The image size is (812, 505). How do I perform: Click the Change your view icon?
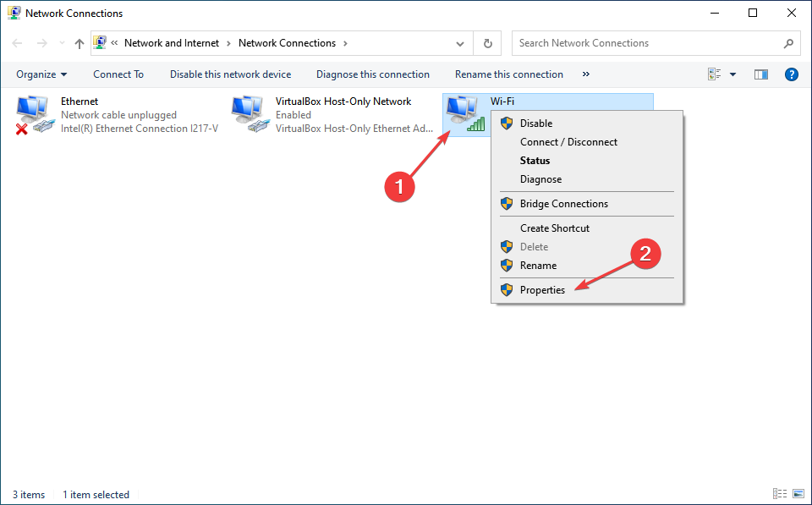tap(715, 74)
